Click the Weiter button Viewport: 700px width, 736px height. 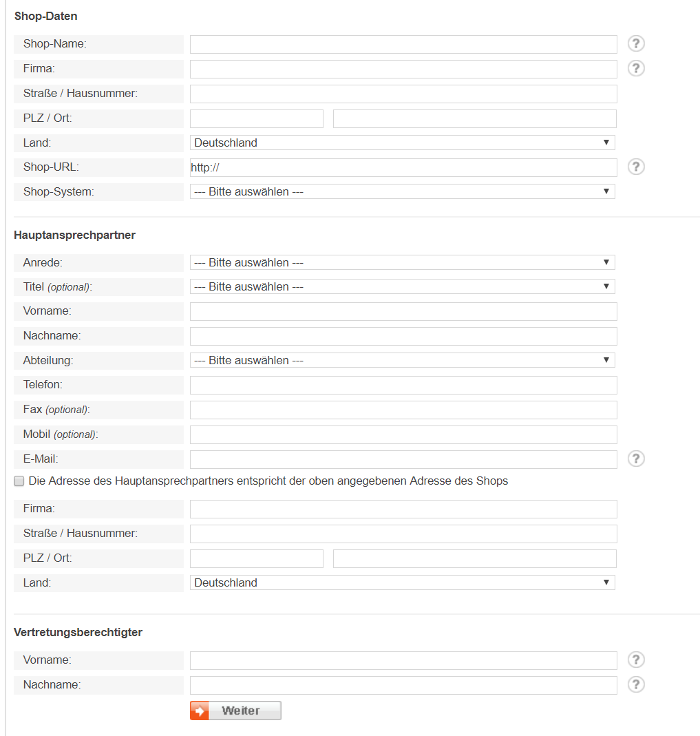(235, 711)
